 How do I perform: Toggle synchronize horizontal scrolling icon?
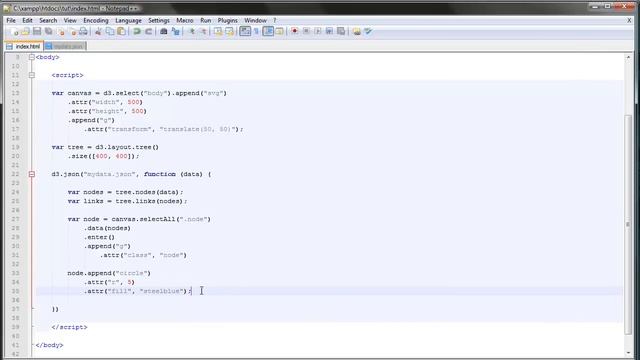point(229,31)
